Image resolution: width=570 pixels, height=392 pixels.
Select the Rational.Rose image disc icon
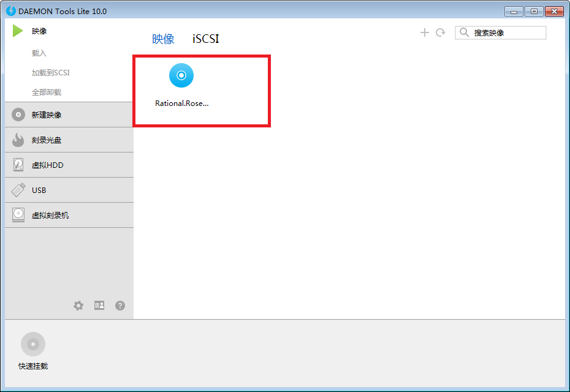[181, 75]
